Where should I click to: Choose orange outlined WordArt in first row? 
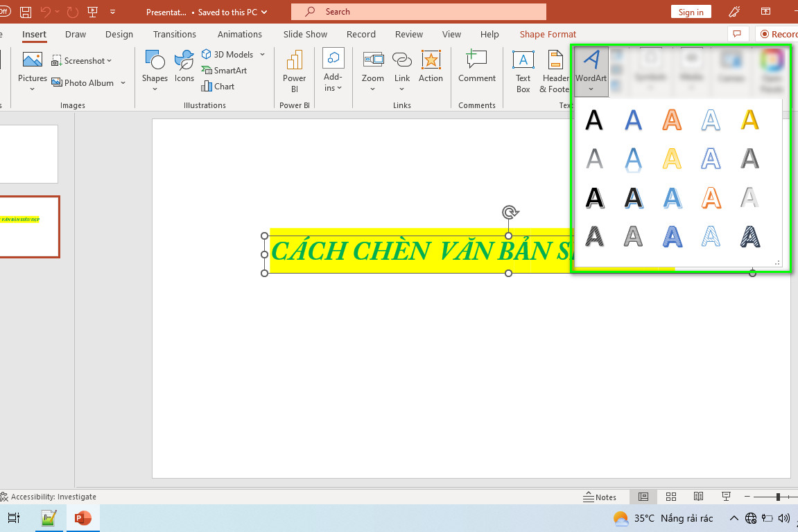tap(672, 120)
